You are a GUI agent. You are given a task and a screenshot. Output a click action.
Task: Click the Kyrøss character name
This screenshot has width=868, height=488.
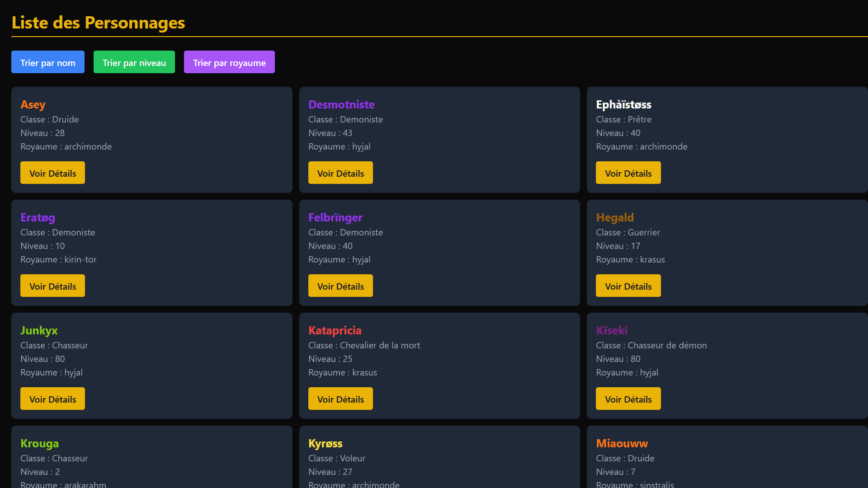[325, 443]
